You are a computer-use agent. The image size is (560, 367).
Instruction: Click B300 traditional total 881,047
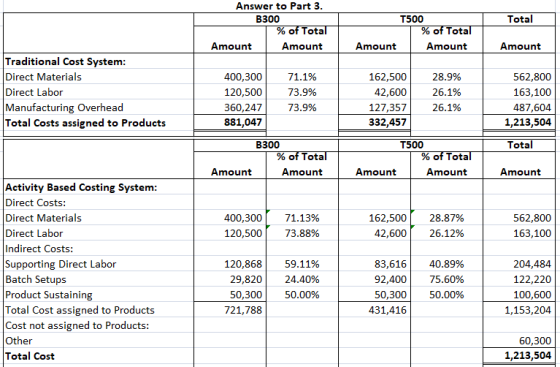coord(243,122)
